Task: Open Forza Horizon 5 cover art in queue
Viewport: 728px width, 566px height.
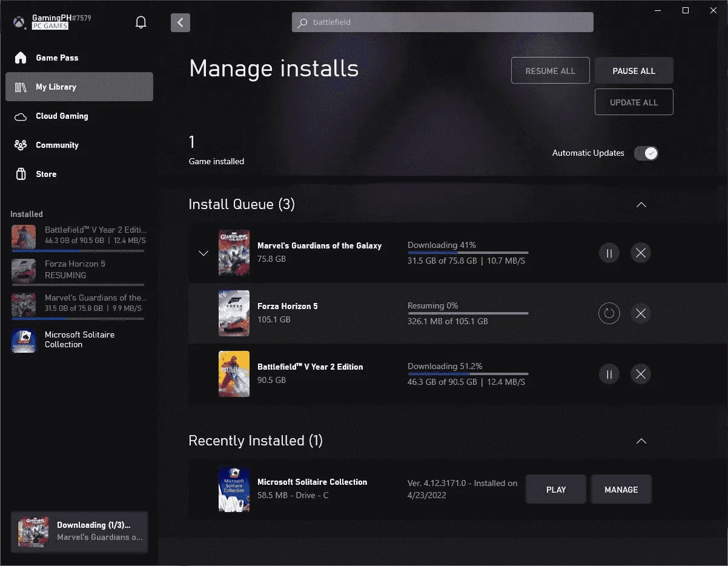Action: 234,313
